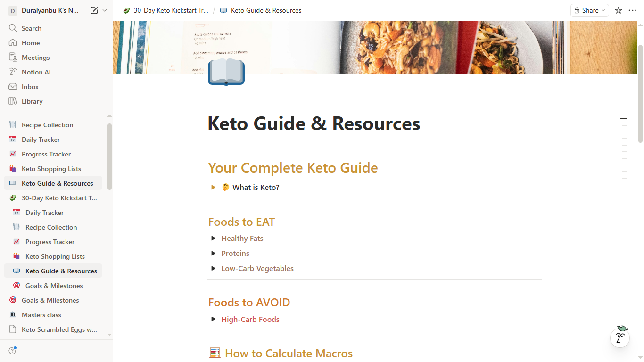Open the workspace switcher dropdown chevron
The height and width of the screenshot is (362, 644).
tap(105, 10)
